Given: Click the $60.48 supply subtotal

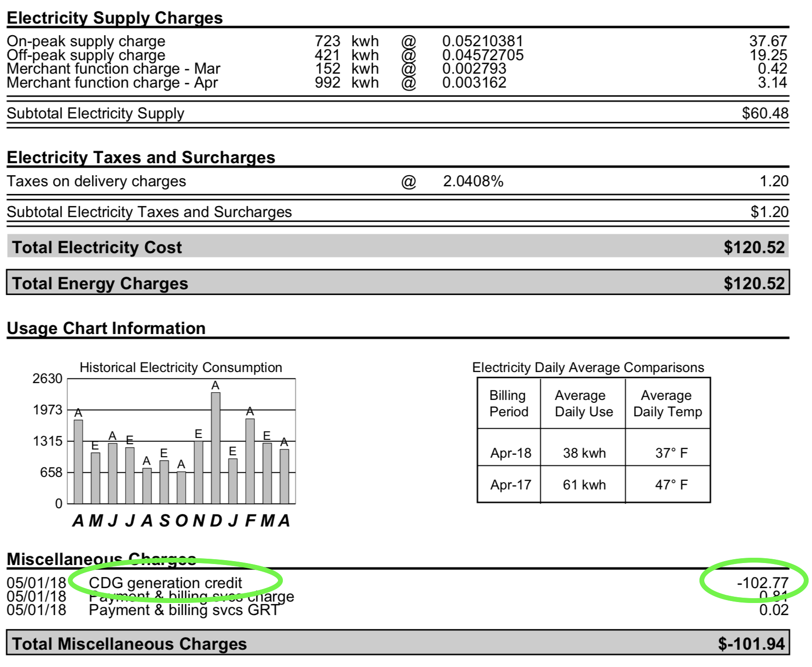Looking at the screenshot, I should coord(765,114).
